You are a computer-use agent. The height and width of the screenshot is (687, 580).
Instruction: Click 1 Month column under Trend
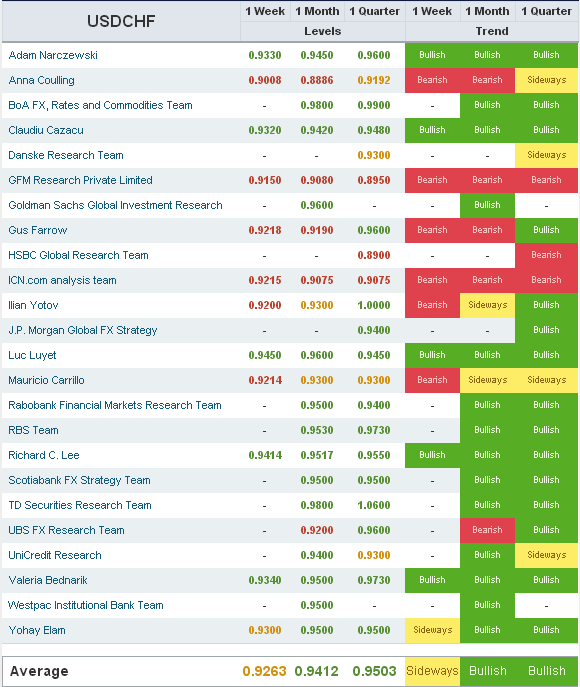(487, 11)
